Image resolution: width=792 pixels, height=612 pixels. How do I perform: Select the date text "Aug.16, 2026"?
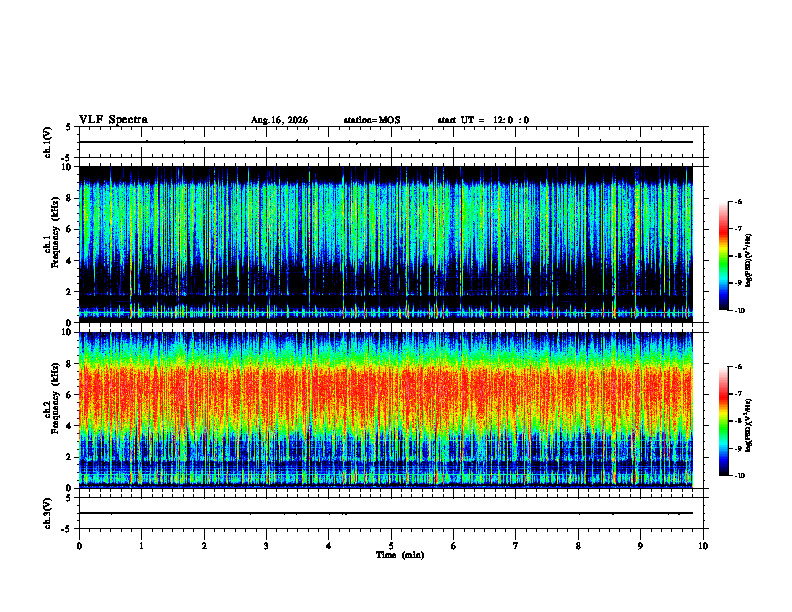[279, 120]
